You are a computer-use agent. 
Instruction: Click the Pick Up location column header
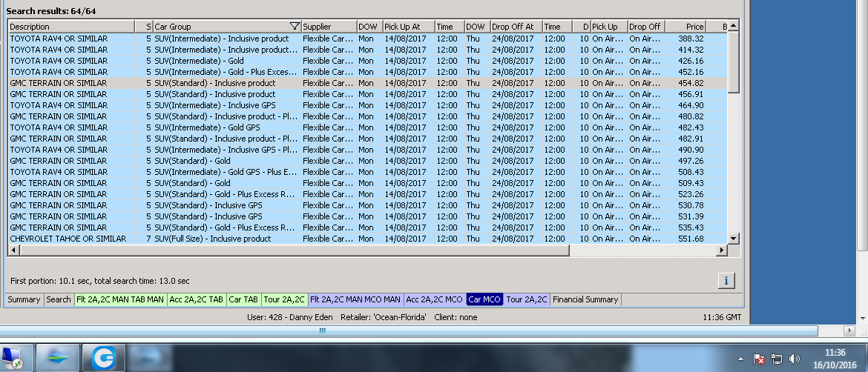(x=609, y=27)
